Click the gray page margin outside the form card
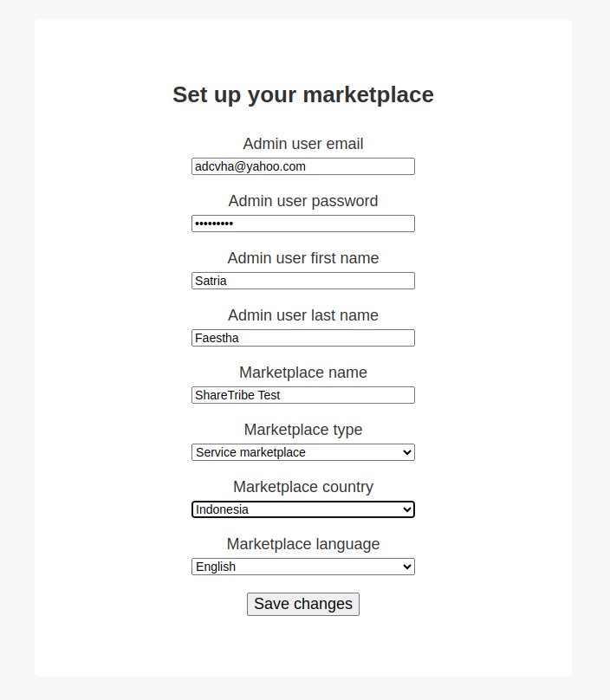Image resolution: width=610 pixels, height=700 pixels. tap(16, 347)
